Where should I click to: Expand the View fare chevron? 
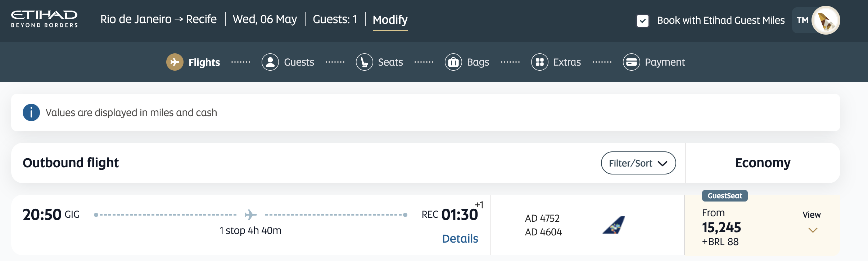click(813, 230)
